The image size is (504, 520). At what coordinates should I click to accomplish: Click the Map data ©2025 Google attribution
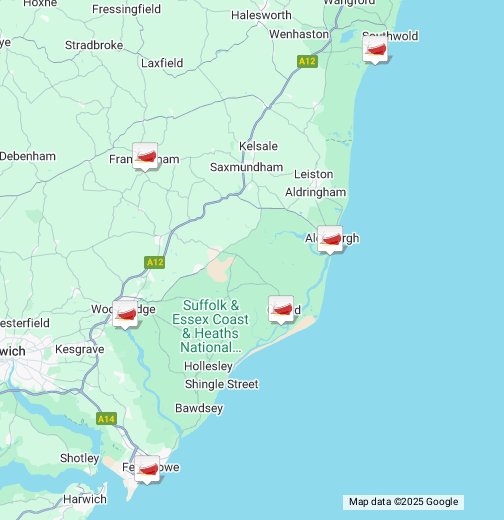403,502
